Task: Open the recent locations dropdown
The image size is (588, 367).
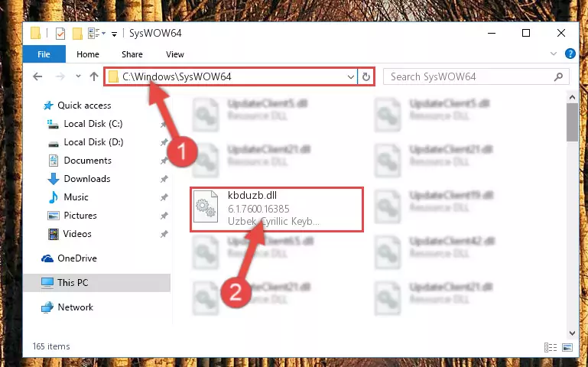Action: click(x=78, y=76)
